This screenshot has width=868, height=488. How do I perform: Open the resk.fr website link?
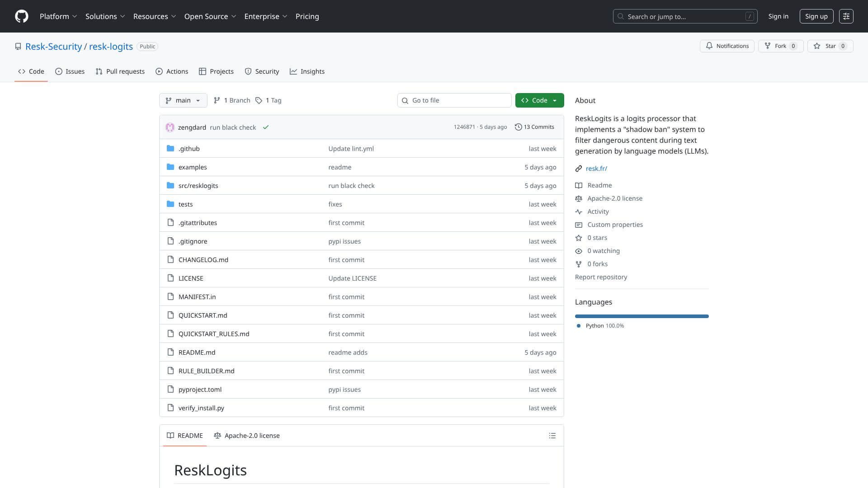click(596, 169)
